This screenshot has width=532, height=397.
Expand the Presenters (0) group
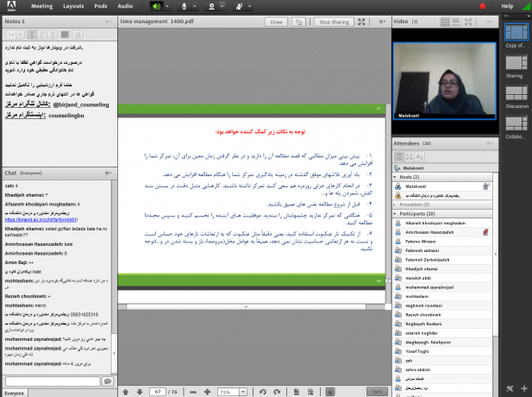click(x=395, y=205)
